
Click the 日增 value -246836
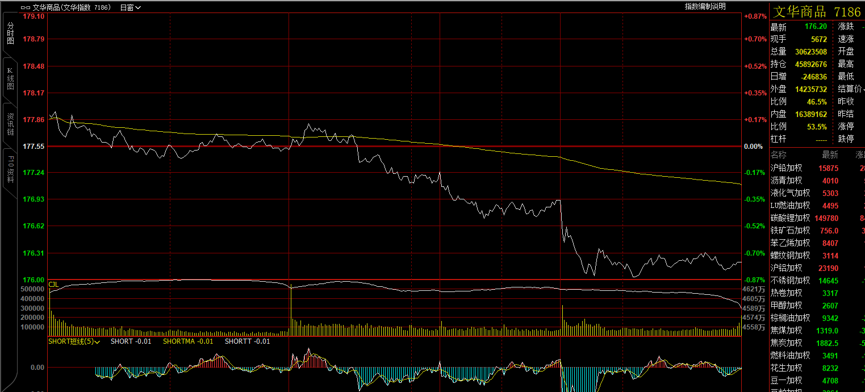pyautogui.click(x=813, y=77)
